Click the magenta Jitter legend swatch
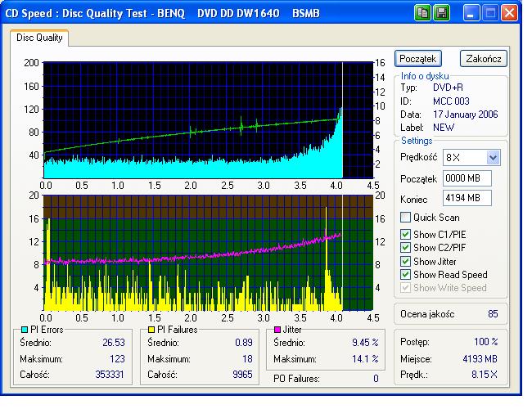 [x=277, y=330]
